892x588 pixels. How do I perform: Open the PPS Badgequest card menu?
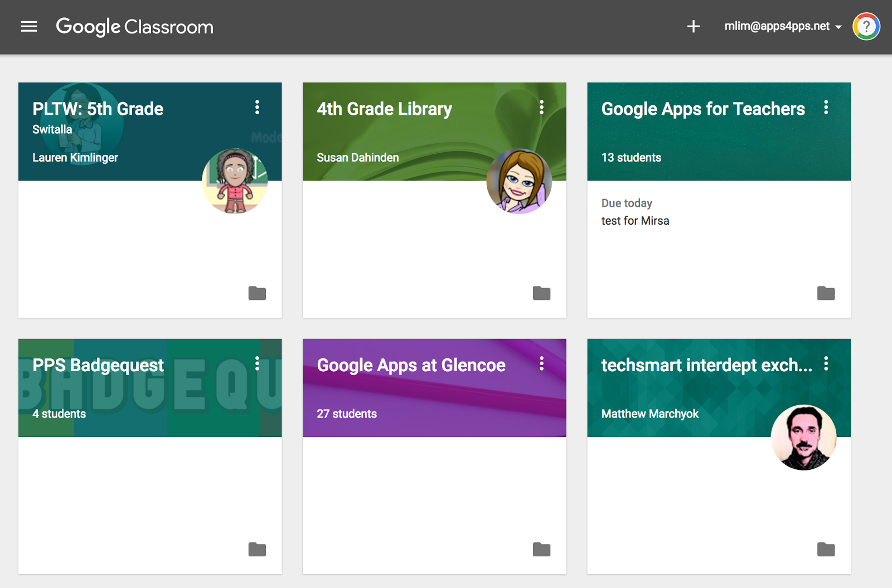click(258, 365)
